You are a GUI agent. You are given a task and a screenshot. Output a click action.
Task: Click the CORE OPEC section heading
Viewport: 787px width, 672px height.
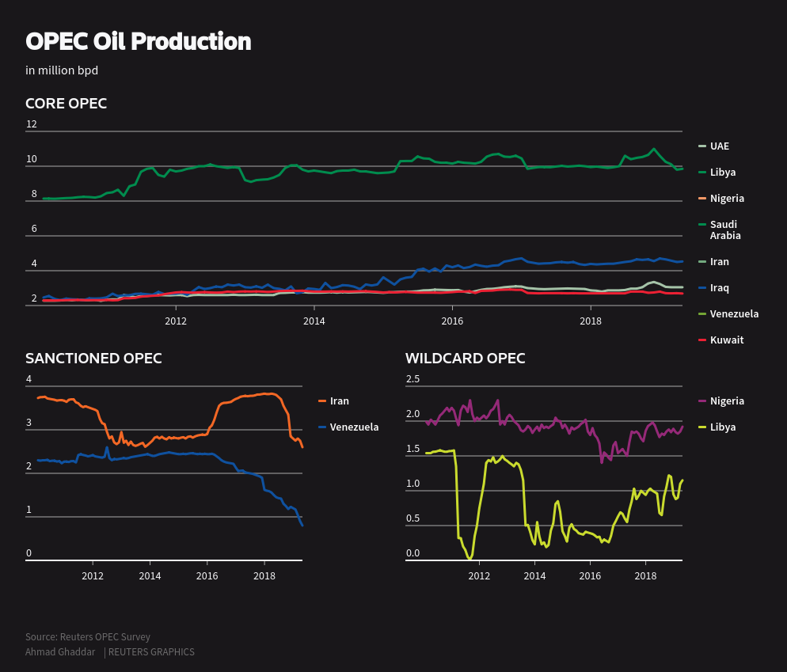(x=66, y=104)
